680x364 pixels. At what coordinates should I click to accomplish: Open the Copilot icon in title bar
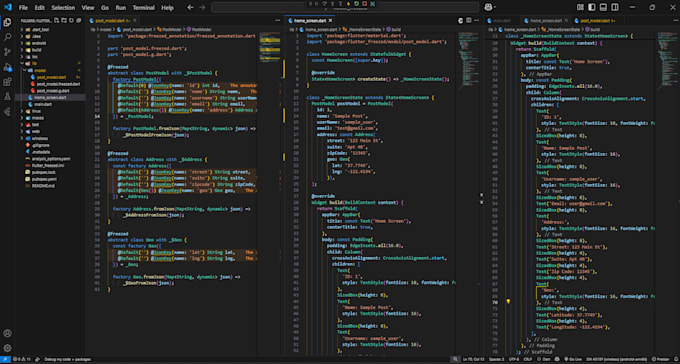click(488, 7)
